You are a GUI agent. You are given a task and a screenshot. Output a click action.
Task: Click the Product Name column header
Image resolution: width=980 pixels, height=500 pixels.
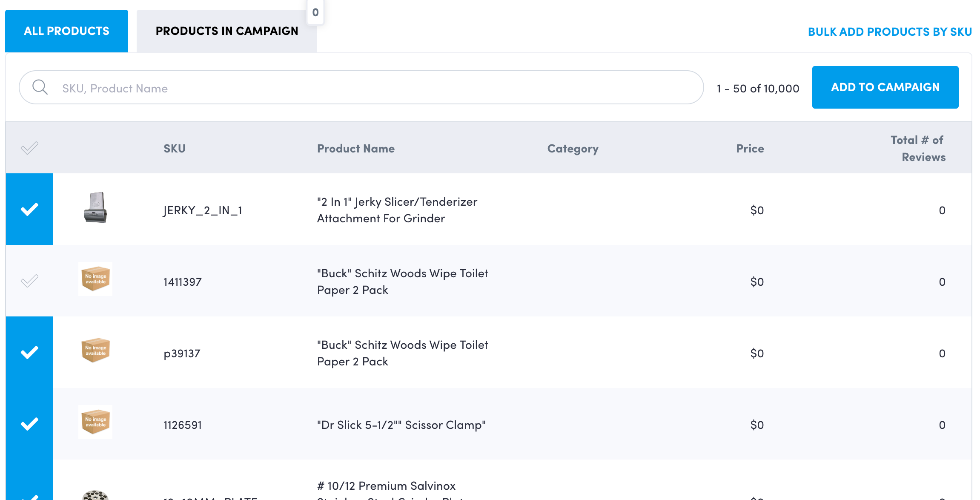[x=355, y=149]
